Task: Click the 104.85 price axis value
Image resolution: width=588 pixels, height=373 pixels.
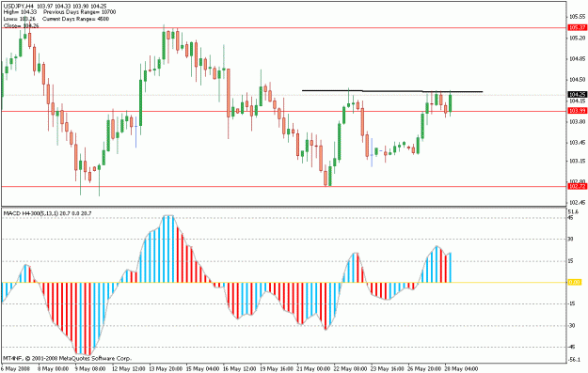Action: coord(578,58)
